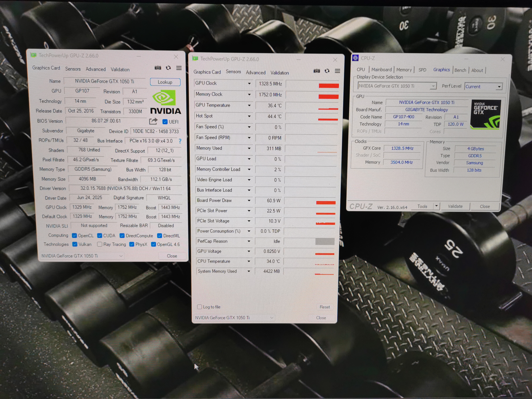532x399 pixels.
Task: Click Bus Interface question mark icon
Action: (180, 141)
